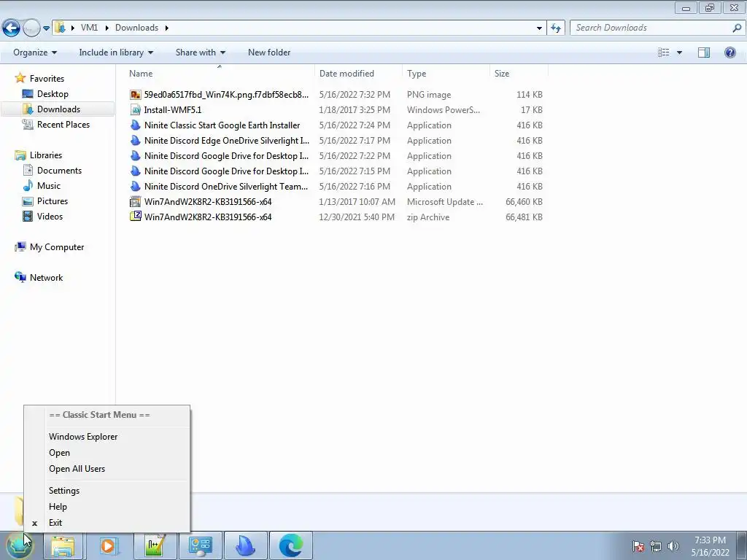This screenshot has height=560, width=747.
Task: Select Downloads in the navigation pane
Action: click(58, 109)
